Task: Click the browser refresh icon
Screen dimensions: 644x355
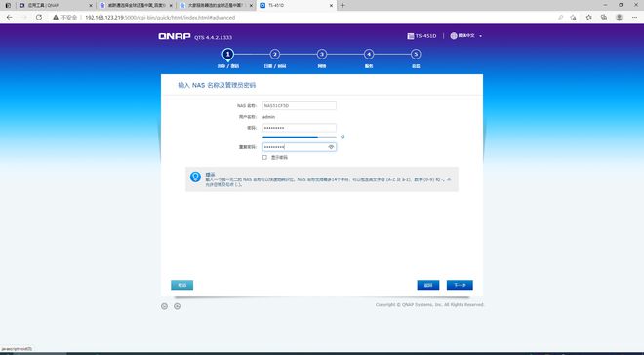Action: (39, 18)
